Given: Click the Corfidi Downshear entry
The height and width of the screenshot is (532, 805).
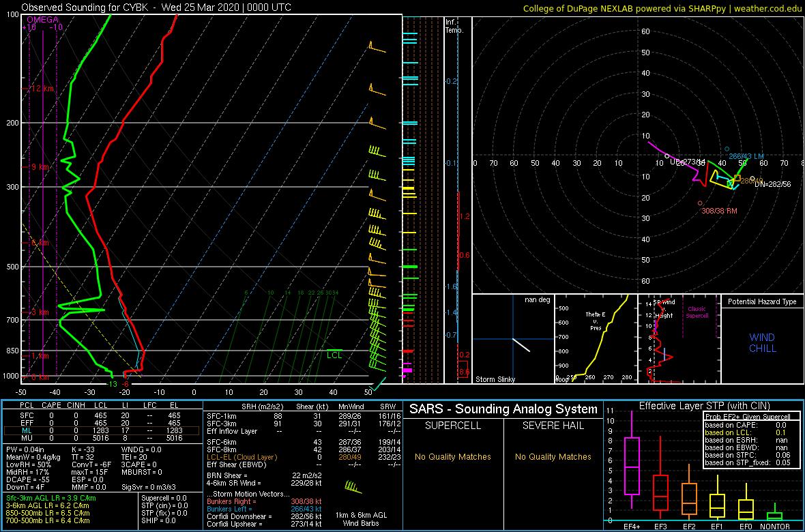Looking at the screenshot, I should [x=265, y=516].
